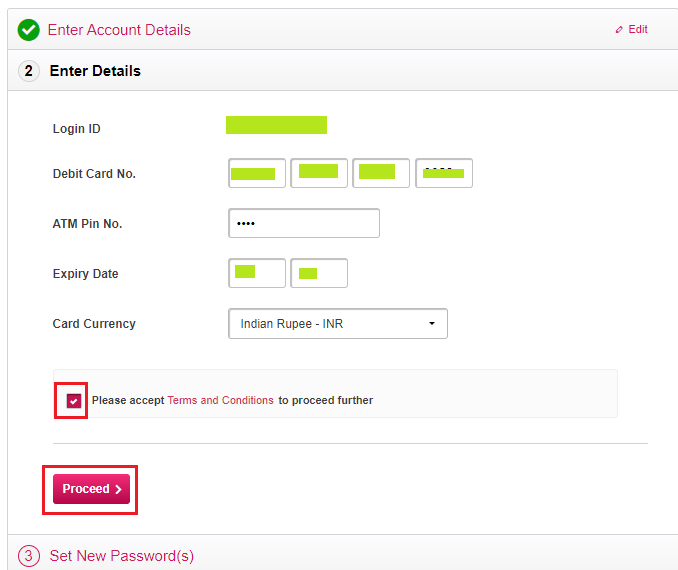Click the Debit Card No. label
Screen dimensions: 678x570
tap(94, 174)
